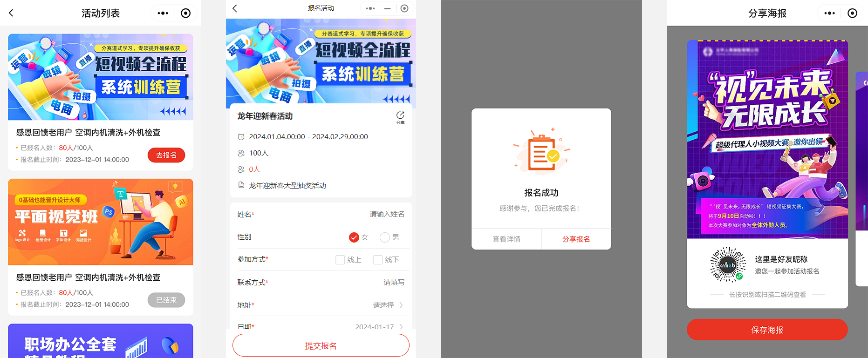The height and width of the screenshot is (358, 868).
Task: Click 查看详情 in the success dialog
Action: point(506,239)
